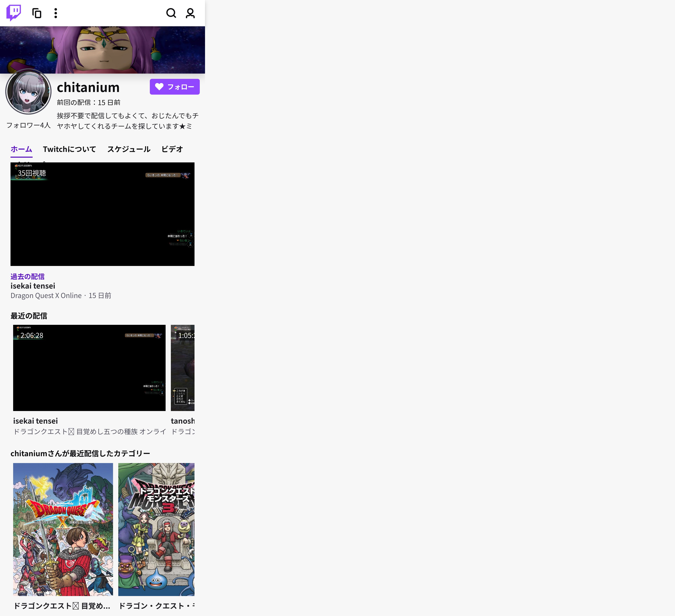The height and width of the screenshot is (616, 675).
Task: Click isekai tensei title under featured video
Action: 33,286
